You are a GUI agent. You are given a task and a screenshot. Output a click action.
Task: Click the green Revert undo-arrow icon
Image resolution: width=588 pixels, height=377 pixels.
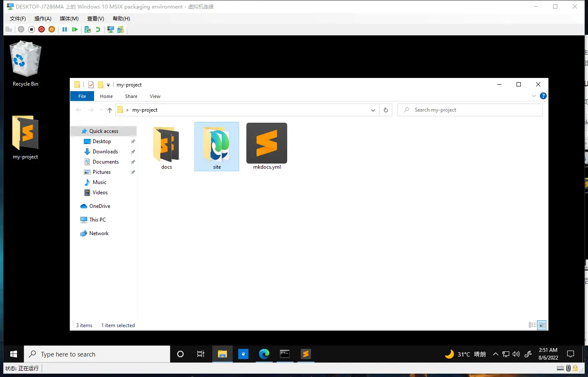98,29
